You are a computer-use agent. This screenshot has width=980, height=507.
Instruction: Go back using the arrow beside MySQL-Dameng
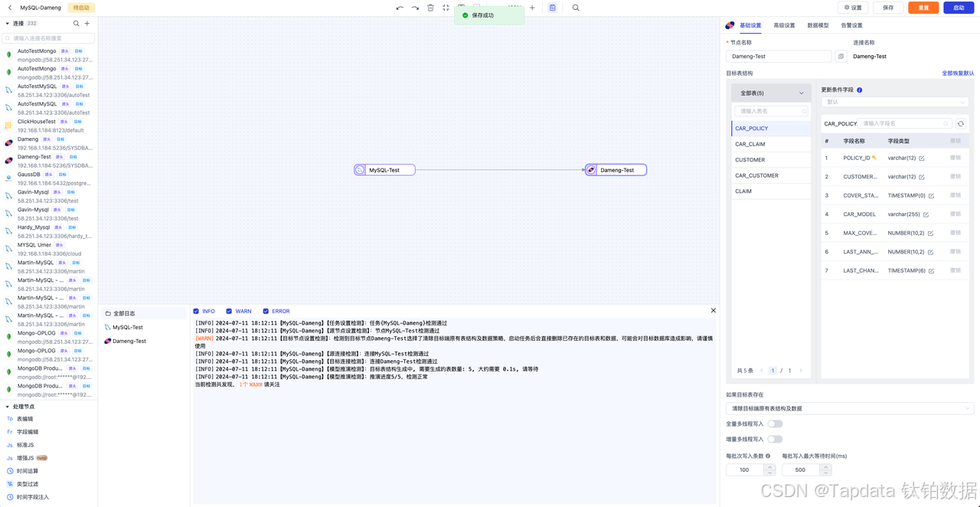tap(9, 8)
